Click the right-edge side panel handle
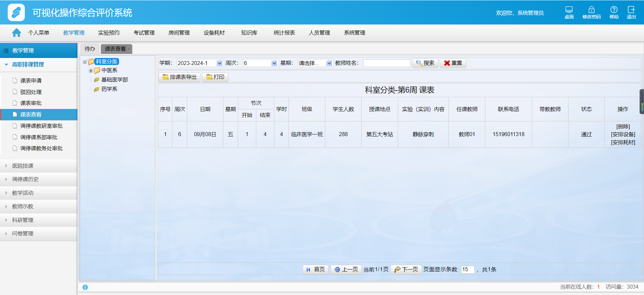Viewport: 644px width, 295px height. (x=642, y=102)
